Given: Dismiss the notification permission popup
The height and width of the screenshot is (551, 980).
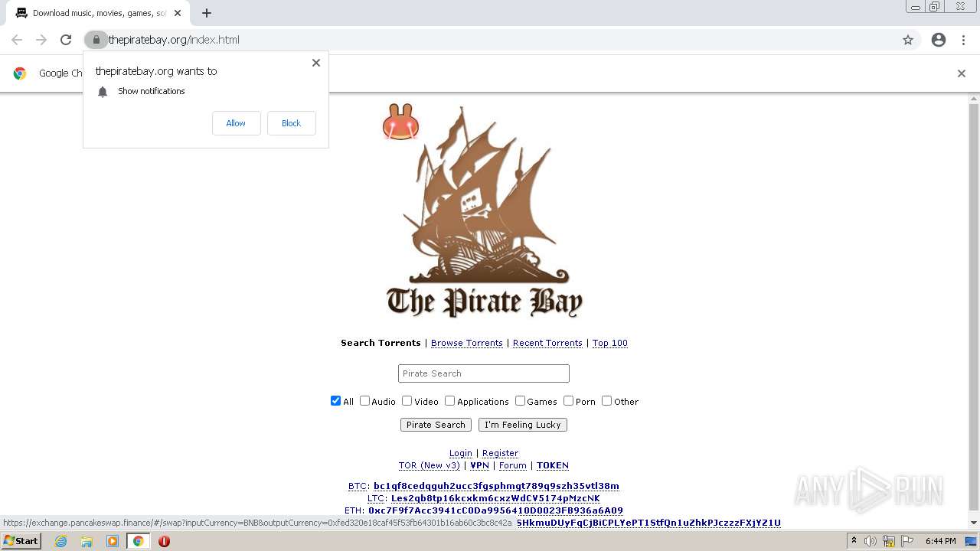Looking at the screenshot, I should (316, 63).
